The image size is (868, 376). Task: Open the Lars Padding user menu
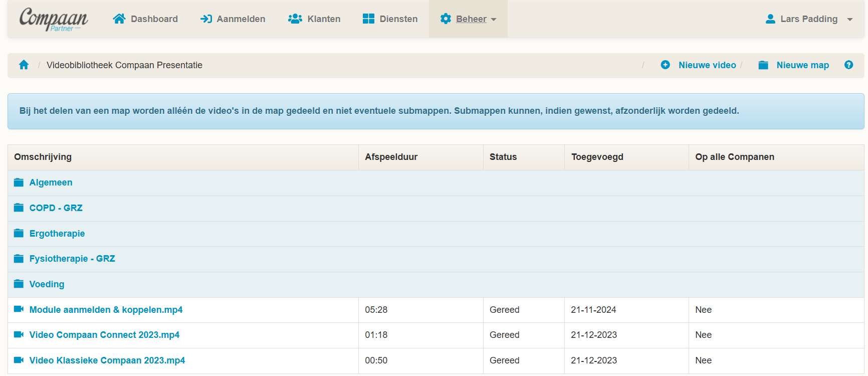click(809, 19)
